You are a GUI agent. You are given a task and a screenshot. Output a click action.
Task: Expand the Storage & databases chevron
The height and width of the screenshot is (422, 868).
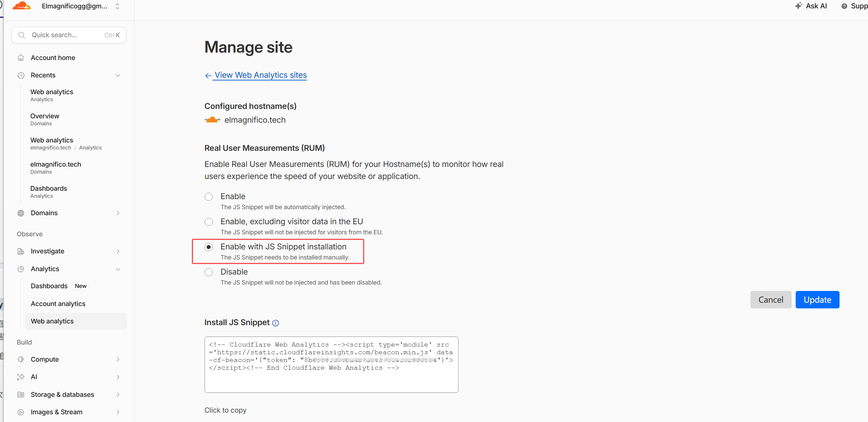coord(118,394)
